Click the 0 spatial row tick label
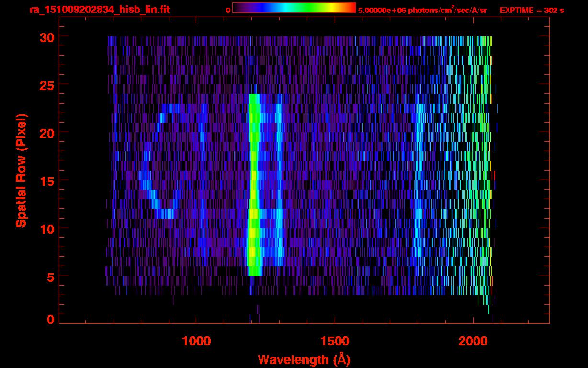This screenshot has height=368, width=588. coord(50,320)
